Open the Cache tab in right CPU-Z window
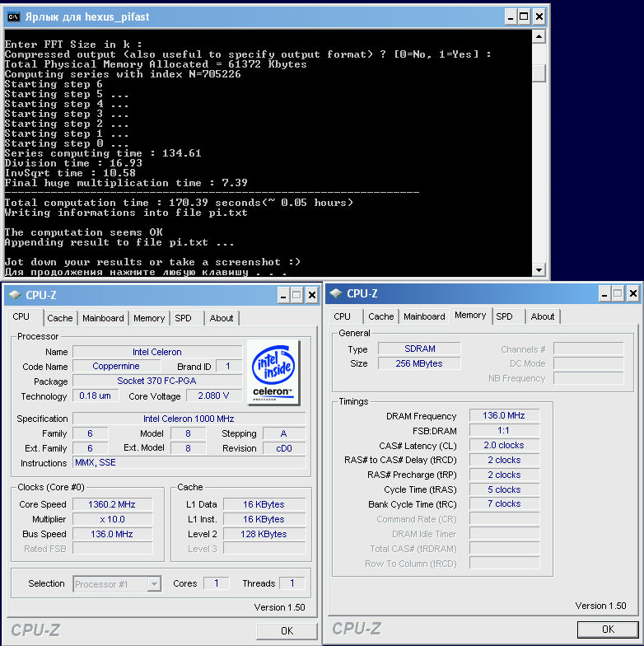Screen dimensions: 644x646 [380, 316]
